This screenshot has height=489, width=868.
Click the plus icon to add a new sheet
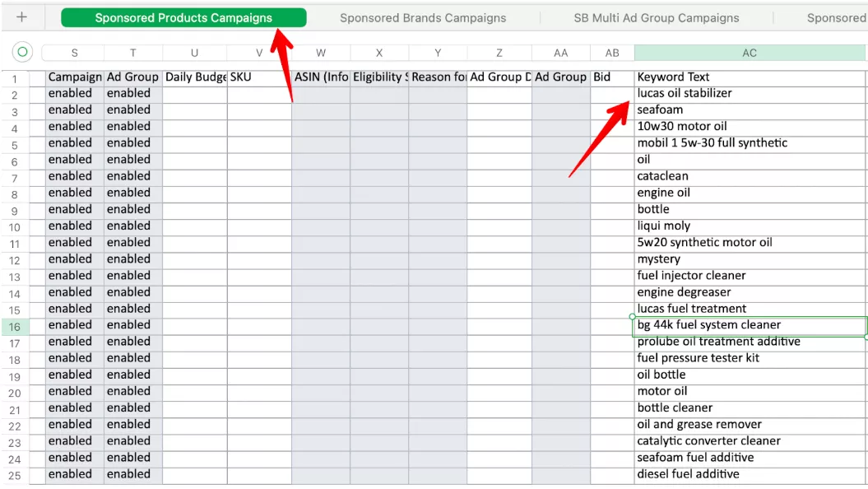coord(21,17)
